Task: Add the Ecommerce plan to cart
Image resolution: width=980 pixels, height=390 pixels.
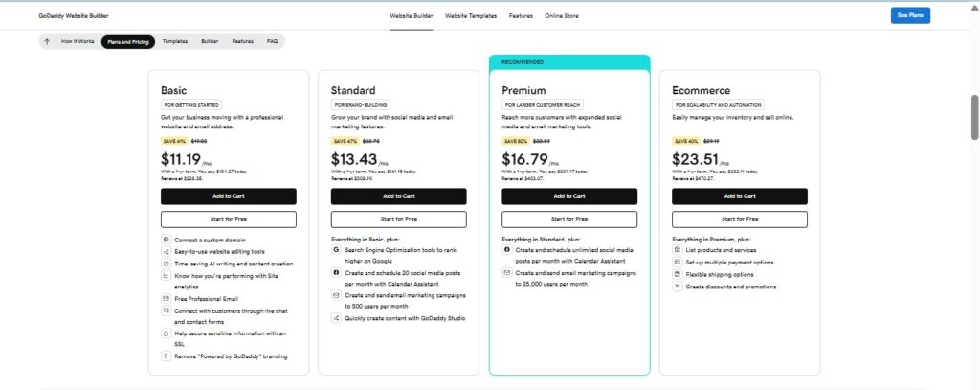Action: point(740,196)
